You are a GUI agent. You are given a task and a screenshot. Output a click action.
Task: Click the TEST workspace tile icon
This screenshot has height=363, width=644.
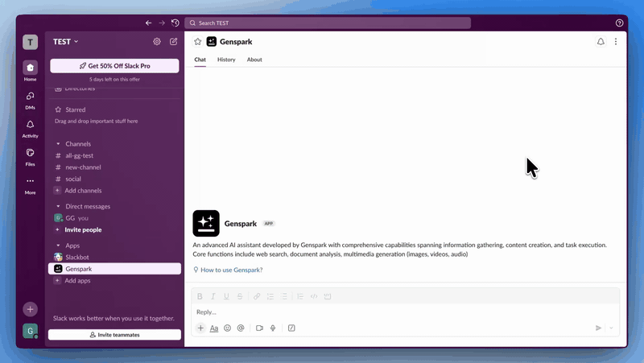[30, 42]
